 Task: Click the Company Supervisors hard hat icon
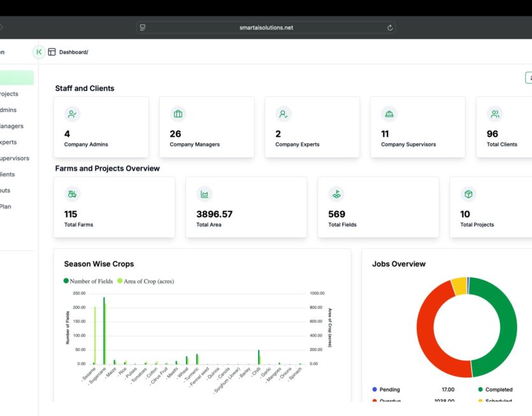coord(389,114)
